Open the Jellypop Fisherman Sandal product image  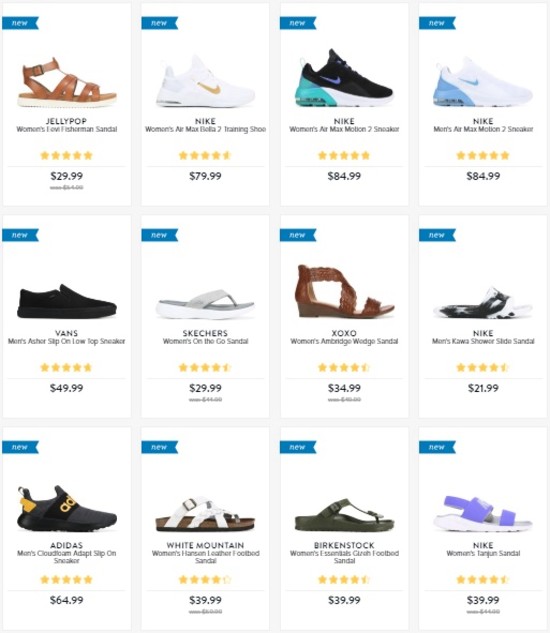click(x=67, y=83)
